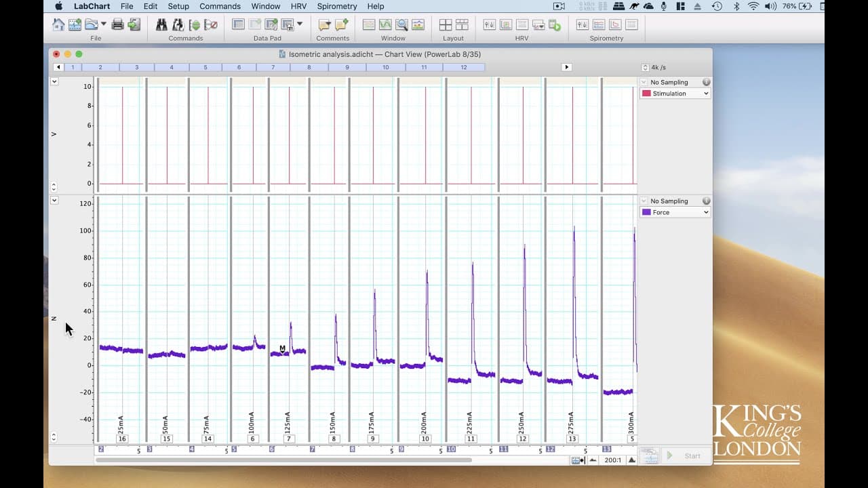Expand the open file dropdown arrow

[104, 24]
